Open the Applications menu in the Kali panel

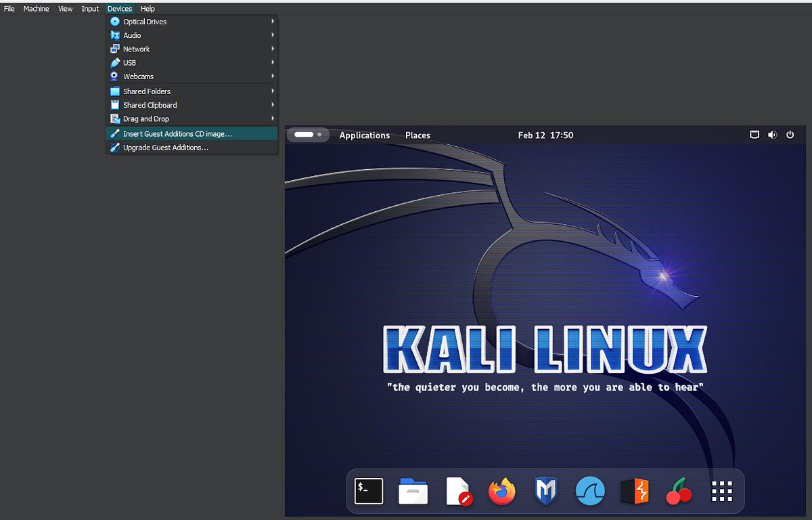[365, 135]
